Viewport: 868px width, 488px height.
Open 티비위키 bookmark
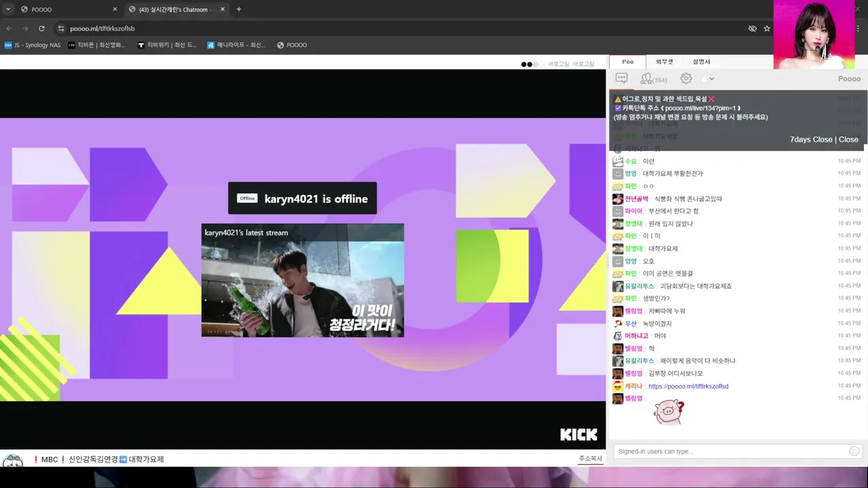(167, 45)
